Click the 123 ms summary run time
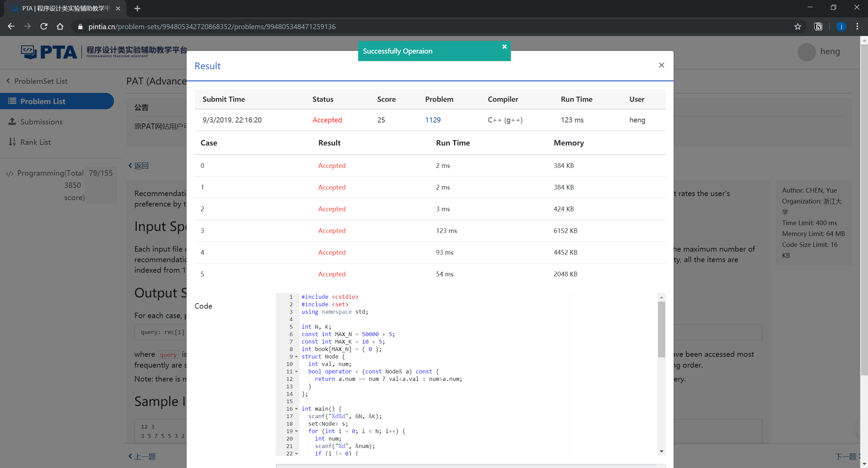Viewport: 868px width, 468px height. click(572, 120)
